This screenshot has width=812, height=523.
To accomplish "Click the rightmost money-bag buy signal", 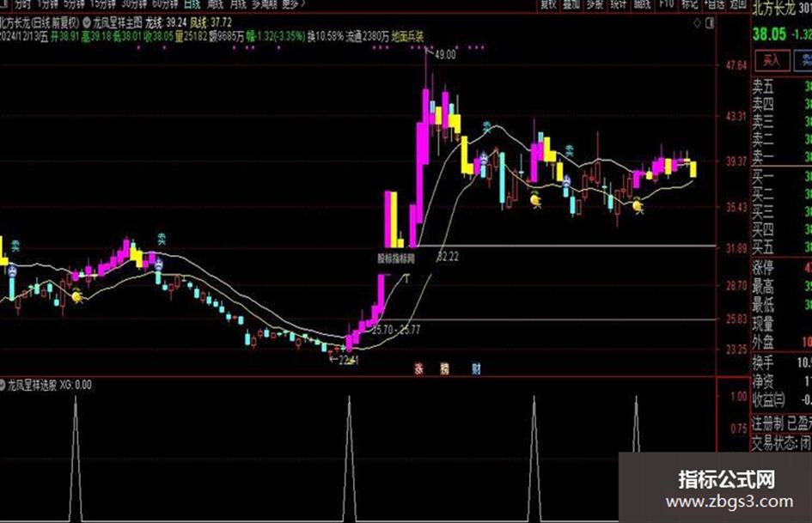I will [638, 205].
